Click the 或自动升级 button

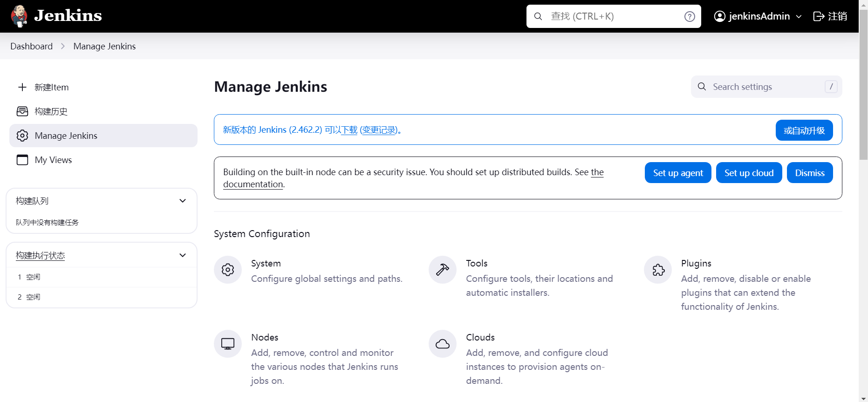(804, 130)
